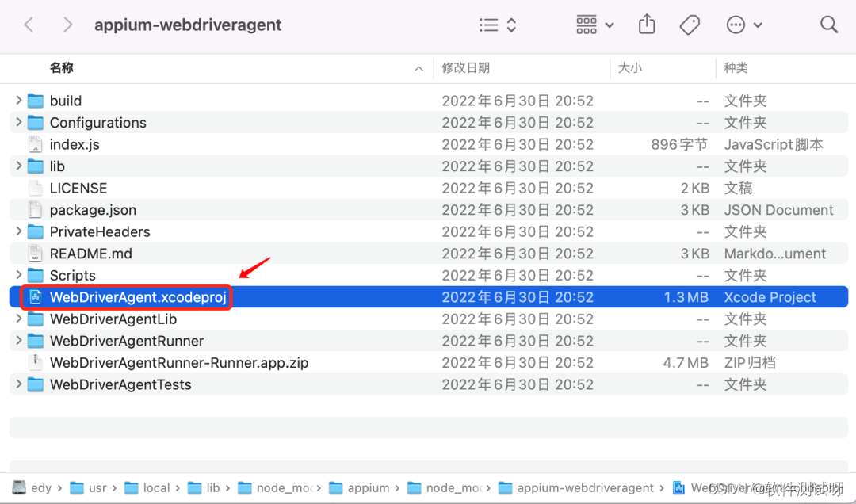
Task: Expand the WebDriverAgentTests folder
Action: (18, 384)
